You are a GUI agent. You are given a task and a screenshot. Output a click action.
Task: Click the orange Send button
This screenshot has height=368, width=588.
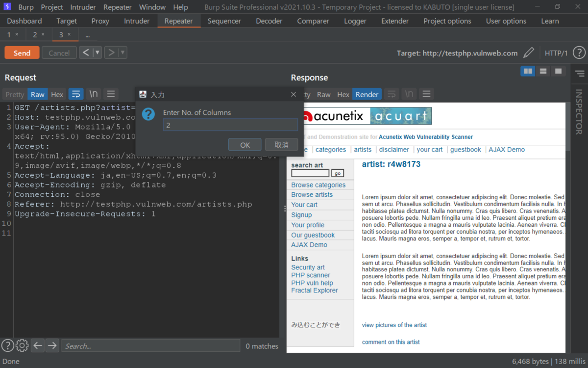click(22, 53)
